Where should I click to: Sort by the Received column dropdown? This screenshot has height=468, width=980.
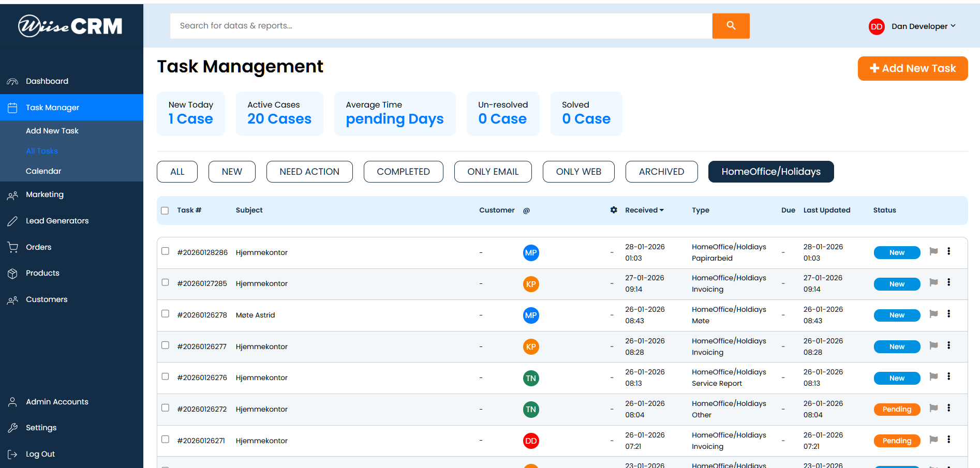[x=644, y=210]
